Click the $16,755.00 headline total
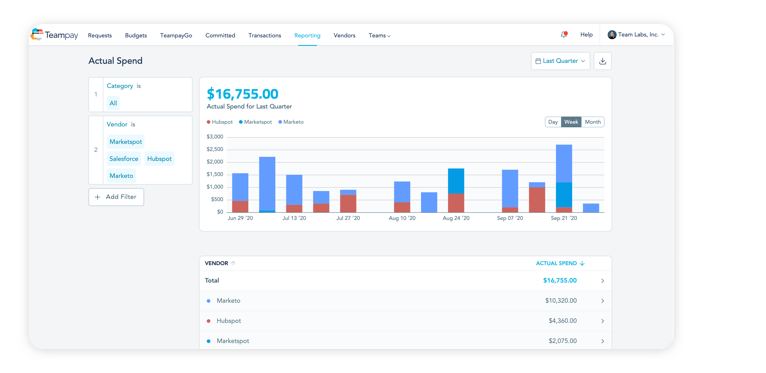The height and width of the screenshot is (373, 766). 243,94
